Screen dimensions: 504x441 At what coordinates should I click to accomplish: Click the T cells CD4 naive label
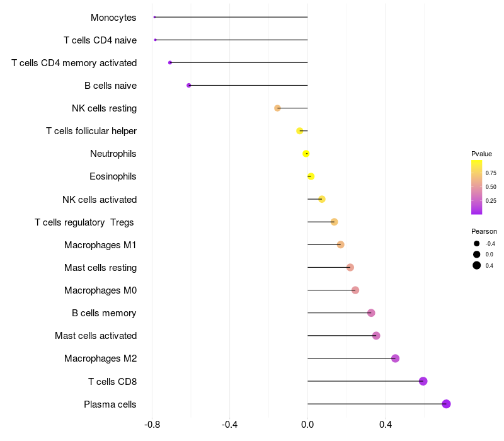pyautogui.click(x=100, y=40)
